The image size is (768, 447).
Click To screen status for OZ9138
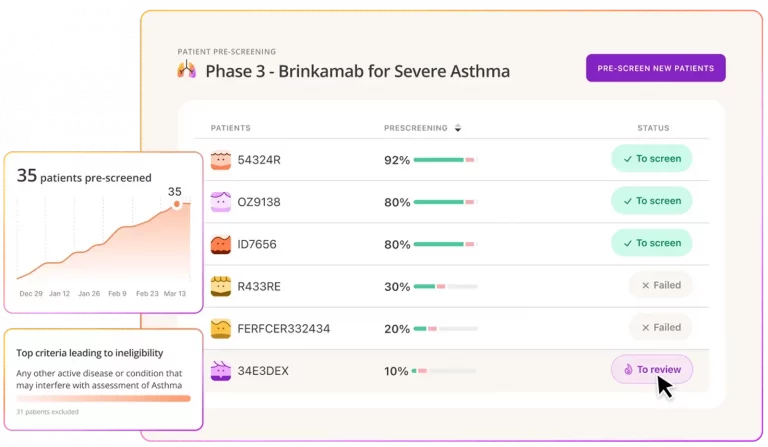pos(651,201)
